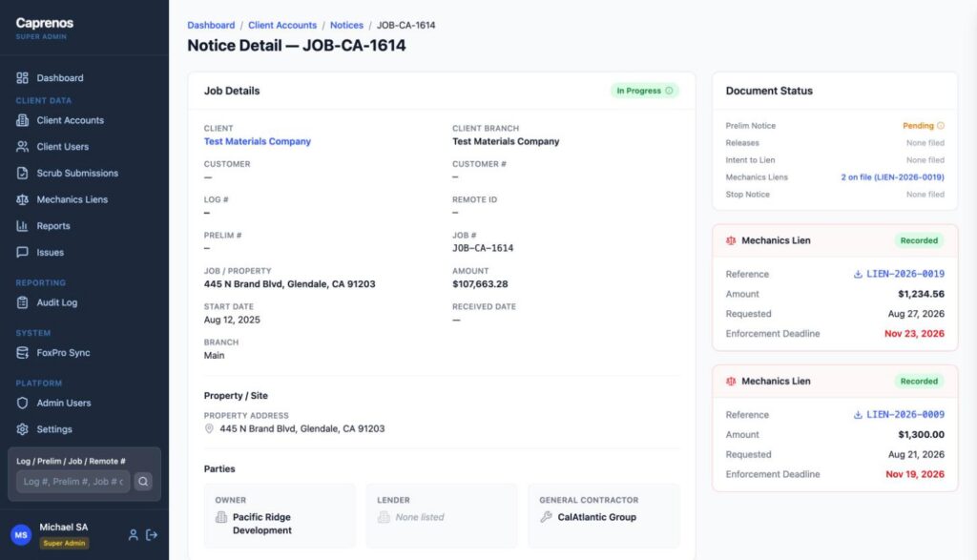Click the search magnifier button in sidebar

tap(143, 482)
